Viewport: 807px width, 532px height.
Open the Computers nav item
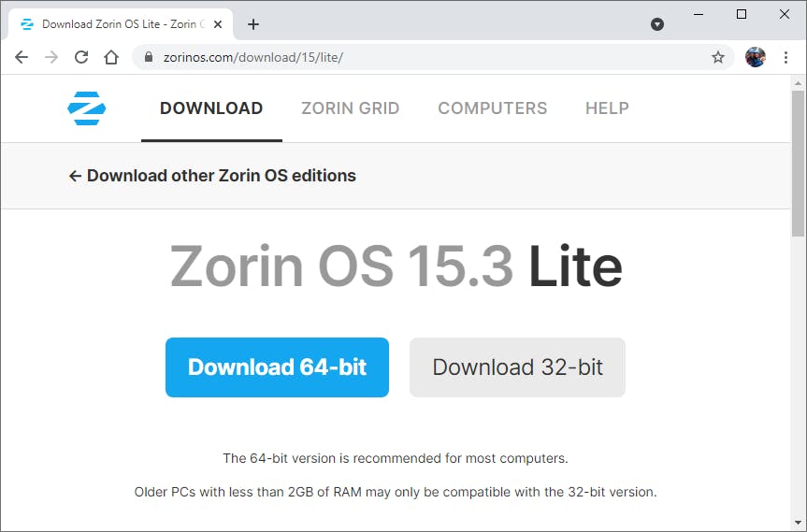click(x=492, y=108)
